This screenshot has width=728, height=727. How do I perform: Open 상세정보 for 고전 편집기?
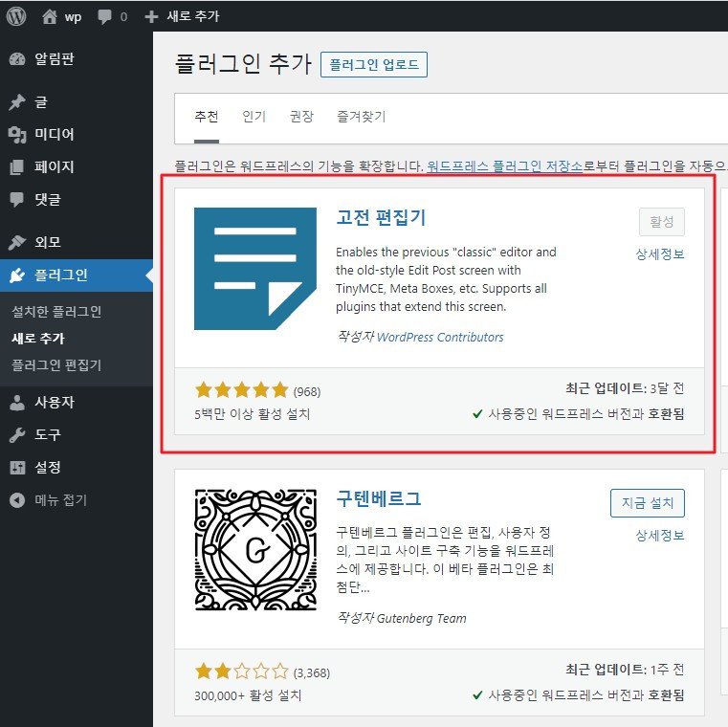660,253
